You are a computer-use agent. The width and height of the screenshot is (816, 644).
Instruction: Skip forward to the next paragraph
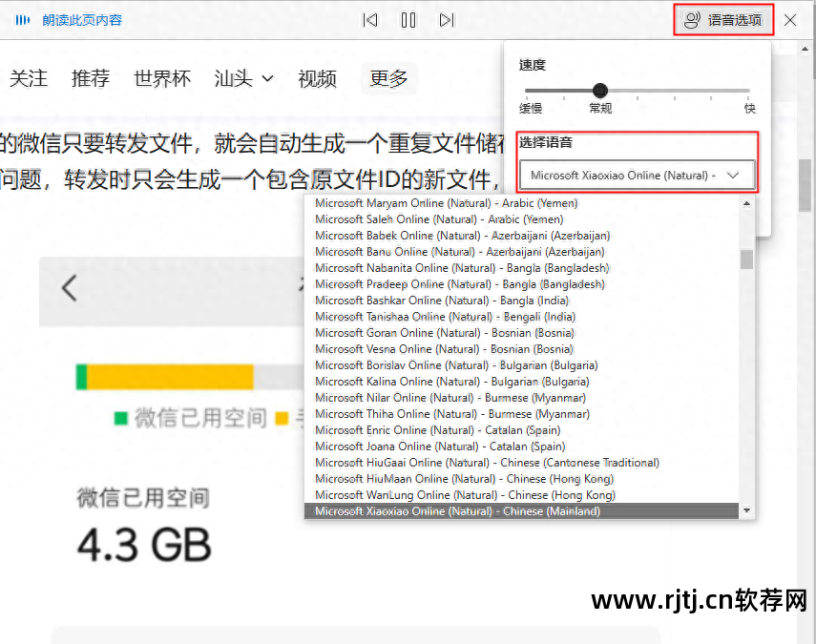(x=447, y=19)
